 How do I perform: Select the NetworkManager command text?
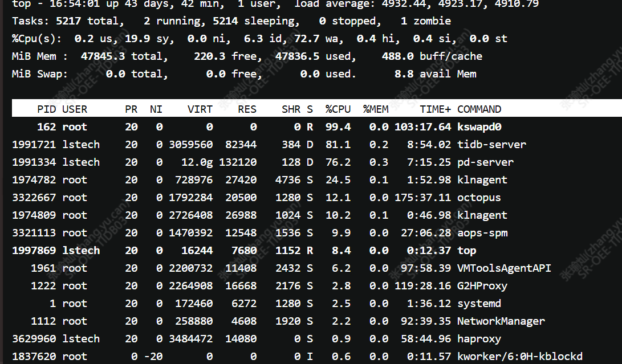point(501,321)
